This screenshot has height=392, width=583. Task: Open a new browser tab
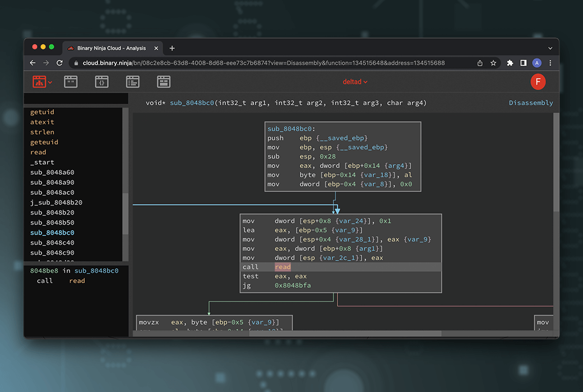(172, 48)
